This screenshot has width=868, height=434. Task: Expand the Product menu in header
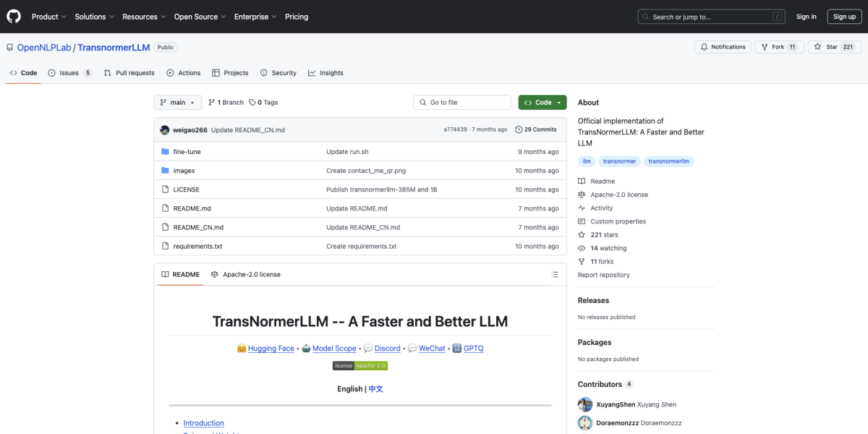coord(48,17)
